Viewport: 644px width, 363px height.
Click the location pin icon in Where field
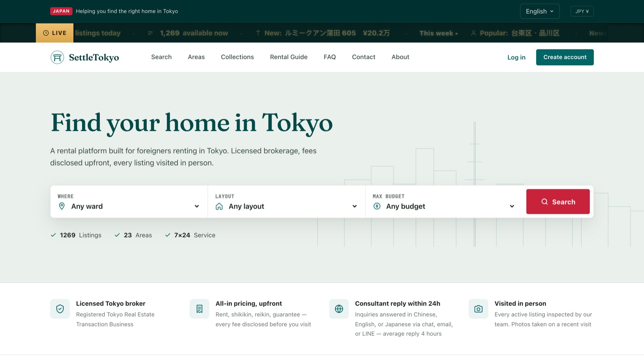(62, 206)
